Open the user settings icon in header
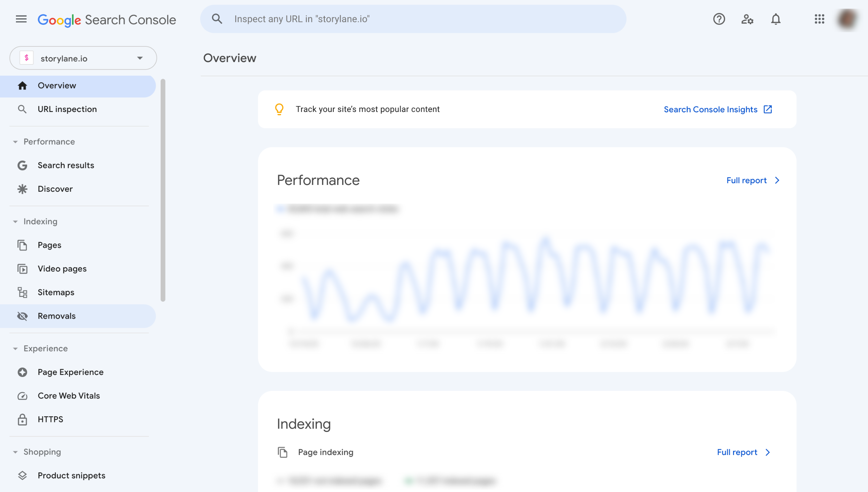This screenshot has height=492, width=868. coord(747,19)
